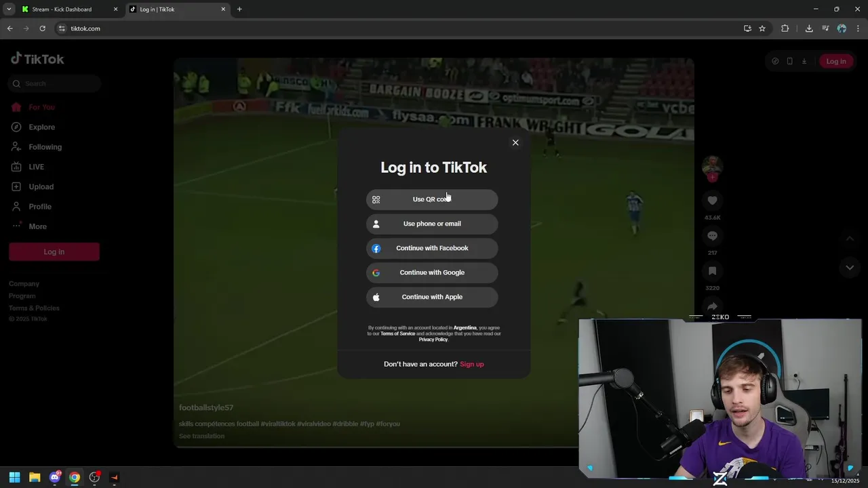The height and width of the screenshot is (488, 868).
Task: Open footballstyle57 creator name
Action: pos(206,408)
